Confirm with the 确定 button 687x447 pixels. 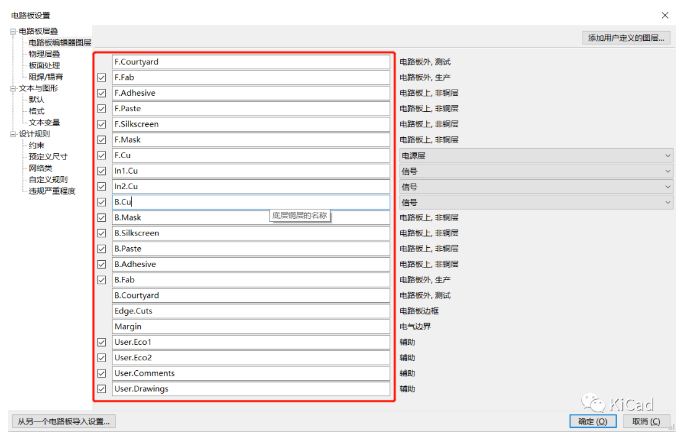[590, 422]
